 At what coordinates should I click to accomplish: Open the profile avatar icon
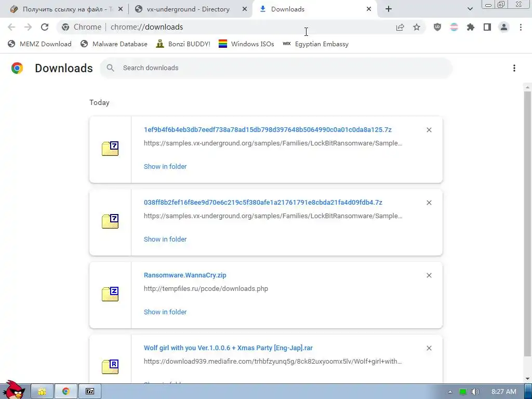pos(504,27)
